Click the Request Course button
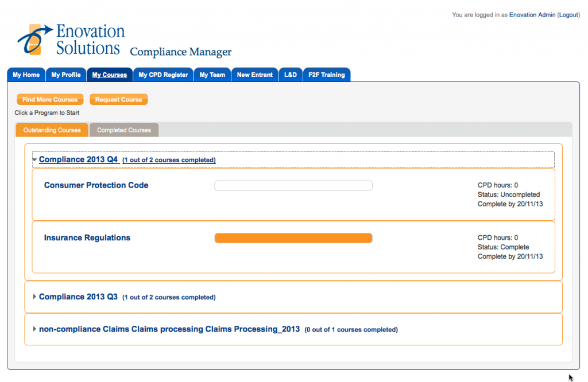Viewport: 588px width, 382px height. click(x=118, y=100)
